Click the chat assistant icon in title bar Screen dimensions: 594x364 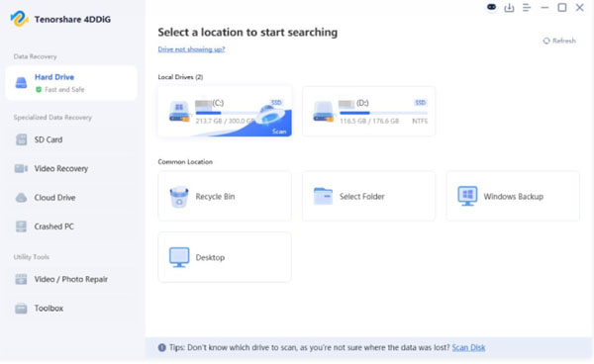[491, 7]
